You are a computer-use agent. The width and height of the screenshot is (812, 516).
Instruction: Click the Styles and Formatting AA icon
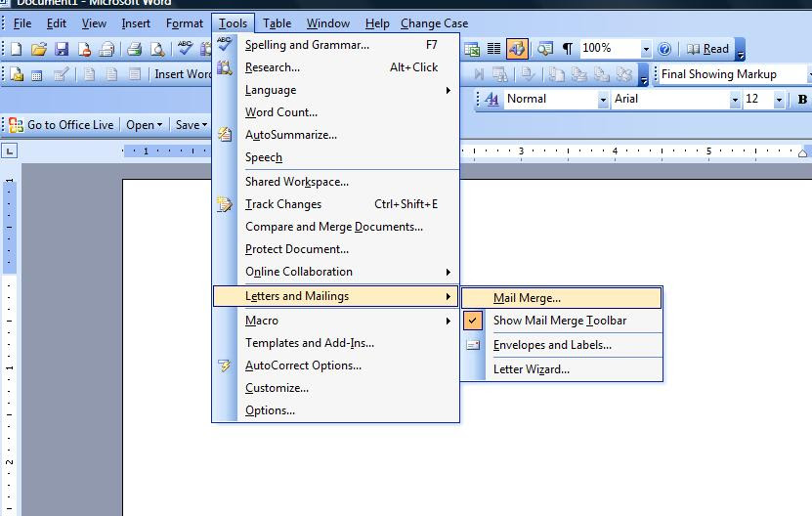coord(491,99)
